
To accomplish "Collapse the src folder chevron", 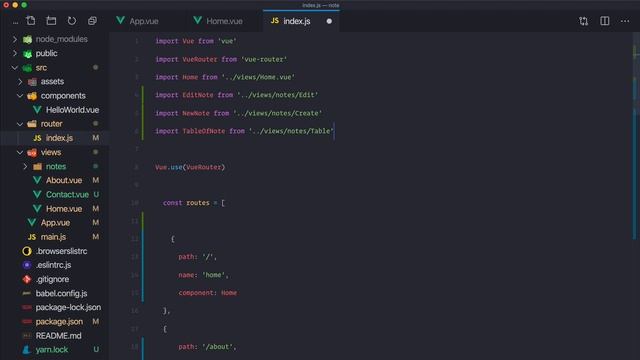I will pos(15,67).
